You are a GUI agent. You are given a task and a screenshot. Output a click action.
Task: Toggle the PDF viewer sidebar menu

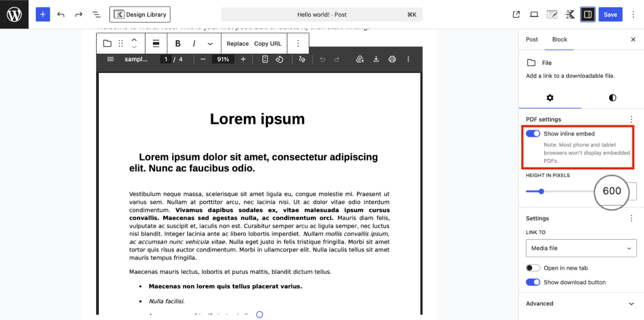point(111,59)
